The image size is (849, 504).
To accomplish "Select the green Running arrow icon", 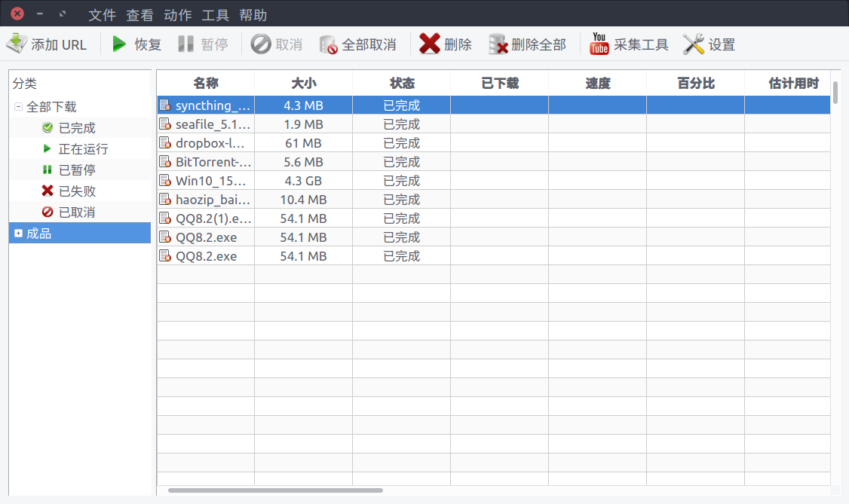I will click(47, 148).
